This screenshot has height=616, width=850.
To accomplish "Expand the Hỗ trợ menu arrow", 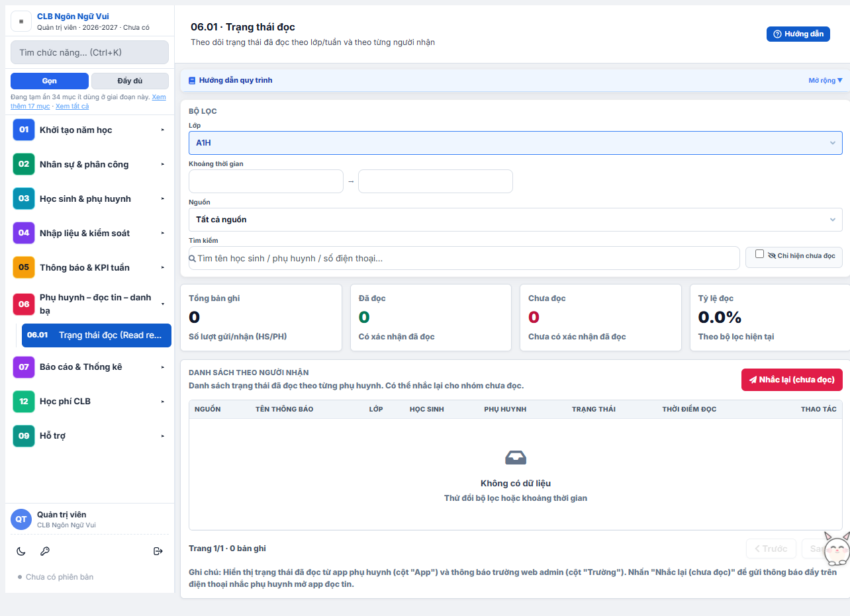I will [162, 435].
